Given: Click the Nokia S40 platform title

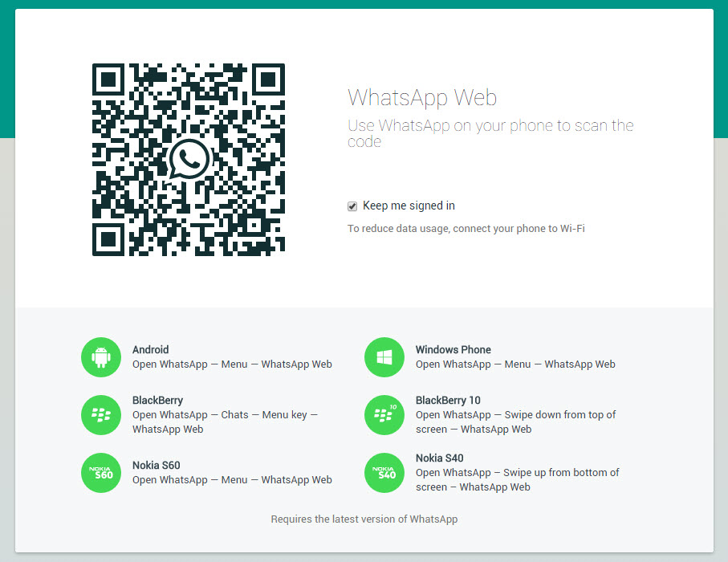Looking at the screenshot, I should click(439, 458).
